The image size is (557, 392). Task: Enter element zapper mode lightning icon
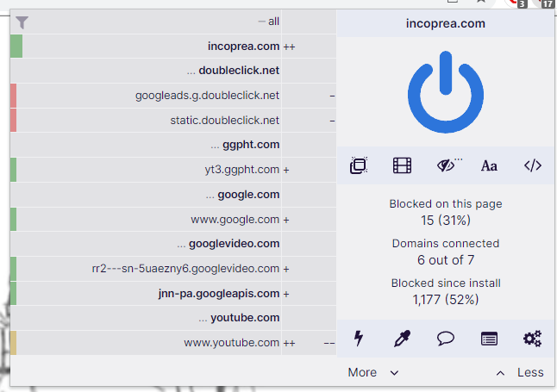pyautogui.click(x=359, y=338)
